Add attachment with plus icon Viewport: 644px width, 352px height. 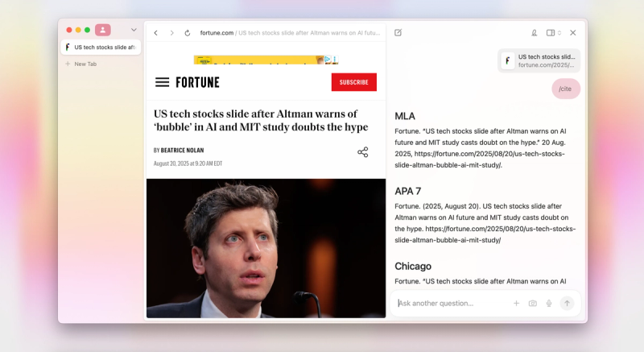click(516, 303)
